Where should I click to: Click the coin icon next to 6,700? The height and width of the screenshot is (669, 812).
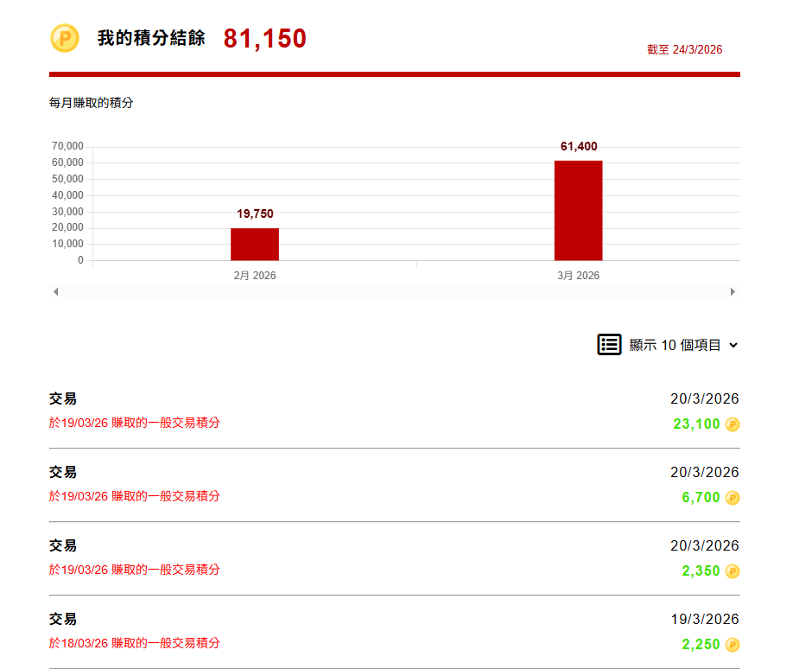(733, 498)
